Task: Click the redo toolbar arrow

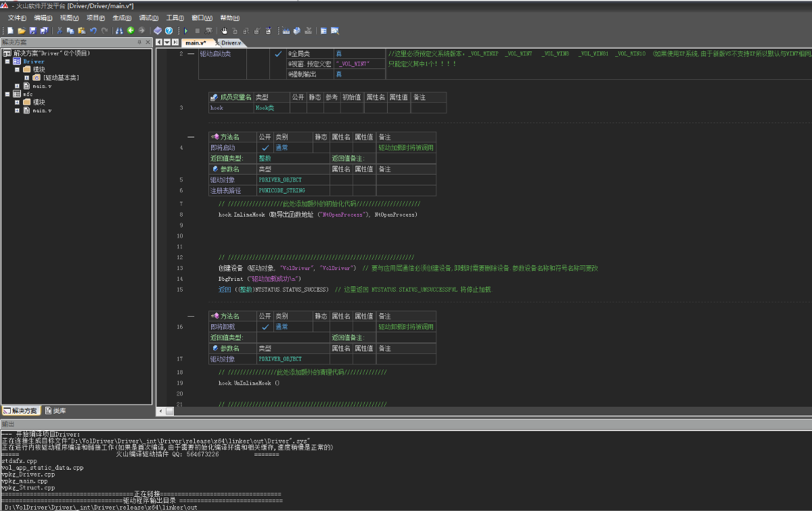Action: point(104,30)
